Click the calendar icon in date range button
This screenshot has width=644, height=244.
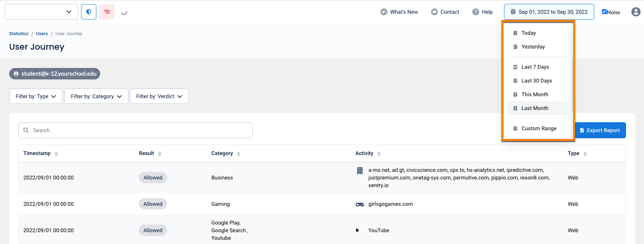click(513, 12)
